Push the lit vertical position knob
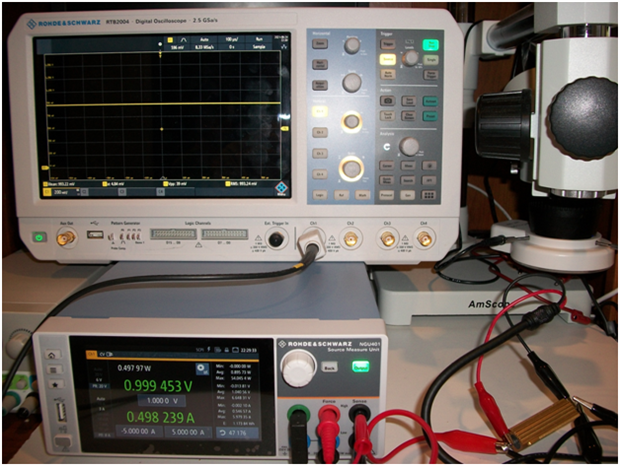The width and height of the screenshot is (620, 466). pos(351,122)
